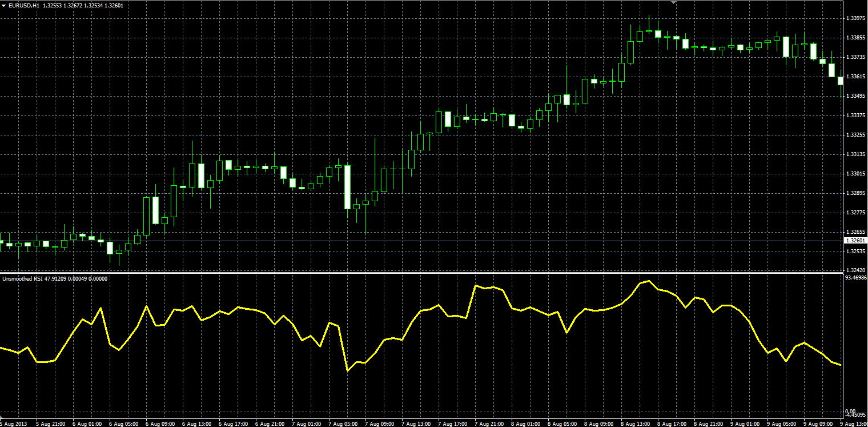Click the 1.32895 price scale value
This screenshot has width=868, height=427.
tap(855, 193)
